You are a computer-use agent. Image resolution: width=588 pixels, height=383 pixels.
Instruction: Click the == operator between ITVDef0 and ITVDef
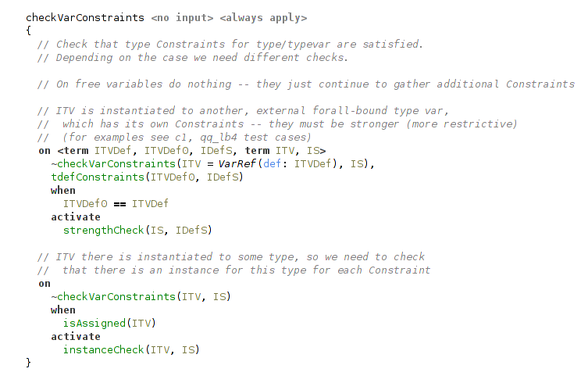(x=119, y=204)
